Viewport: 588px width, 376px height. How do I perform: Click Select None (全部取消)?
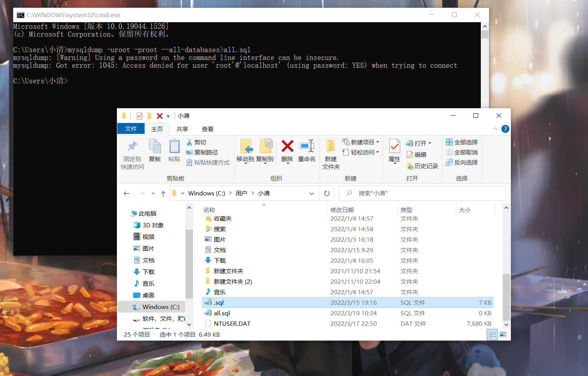pos(462,153)
